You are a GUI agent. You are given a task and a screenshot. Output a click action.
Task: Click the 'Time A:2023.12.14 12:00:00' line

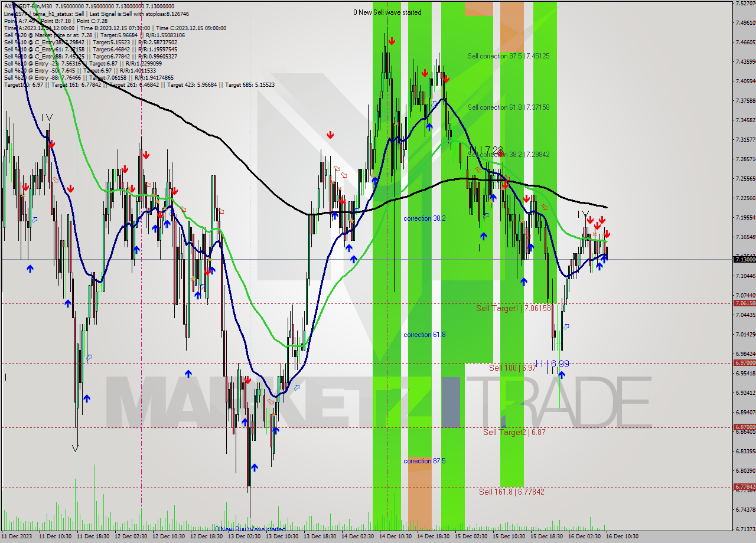(115, 28)
